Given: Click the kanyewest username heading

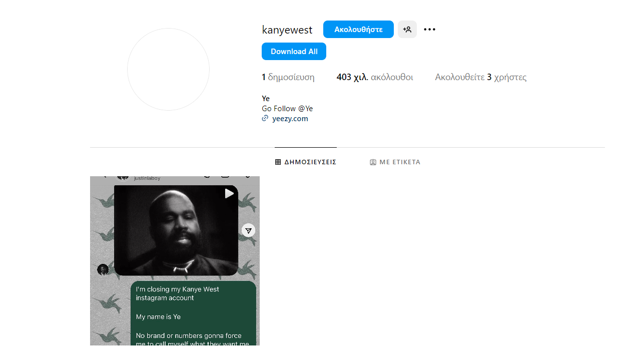Looking at the screenshot, I should [x=287, y=30].
